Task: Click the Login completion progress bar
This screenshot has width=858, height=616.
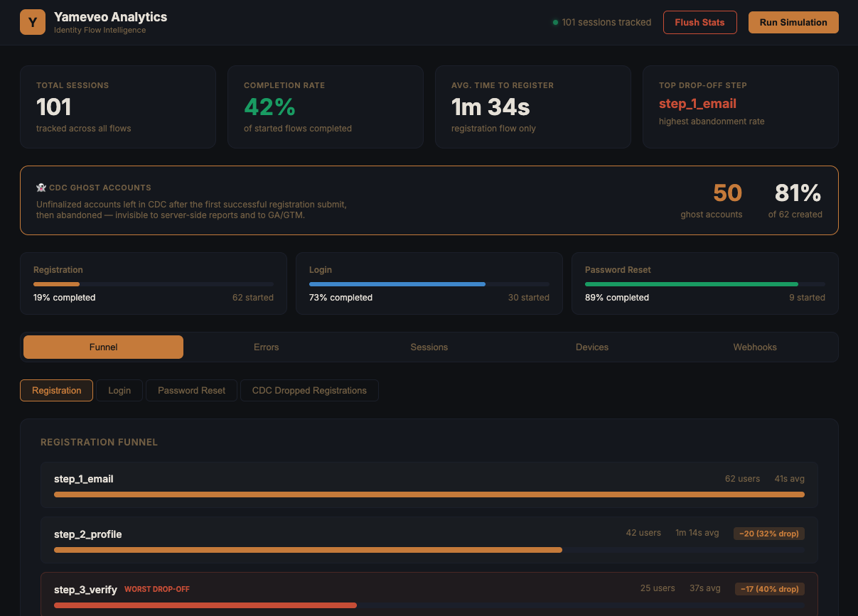Action: (429, 284)
